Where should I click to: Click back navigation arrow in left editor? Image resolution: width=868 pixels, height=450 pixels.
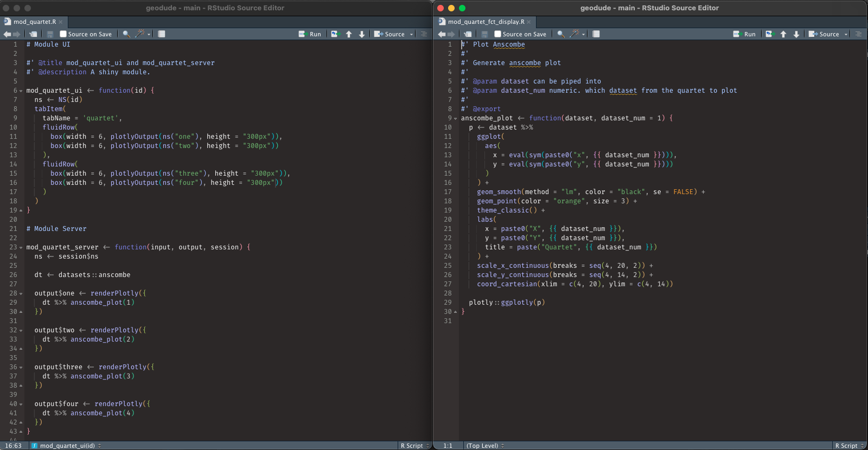[x=7, y=34]
